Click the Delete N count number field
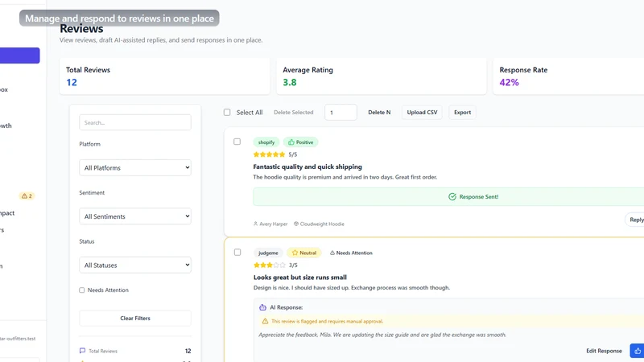The width and height of the screenshot is (644, 362). [341, 112]
